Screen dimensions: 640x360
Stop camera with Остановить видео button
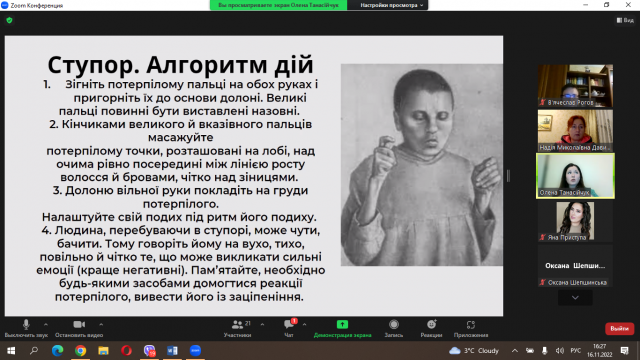79,329
